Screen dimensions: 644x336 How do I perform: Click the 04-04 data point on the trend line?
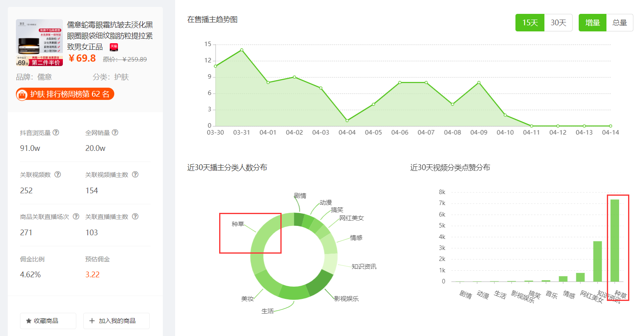pos(347,121)
